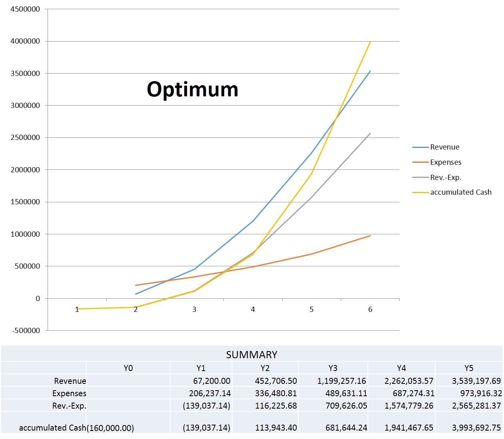
Task: Select the Revenue row label in table
Action: 71,381
